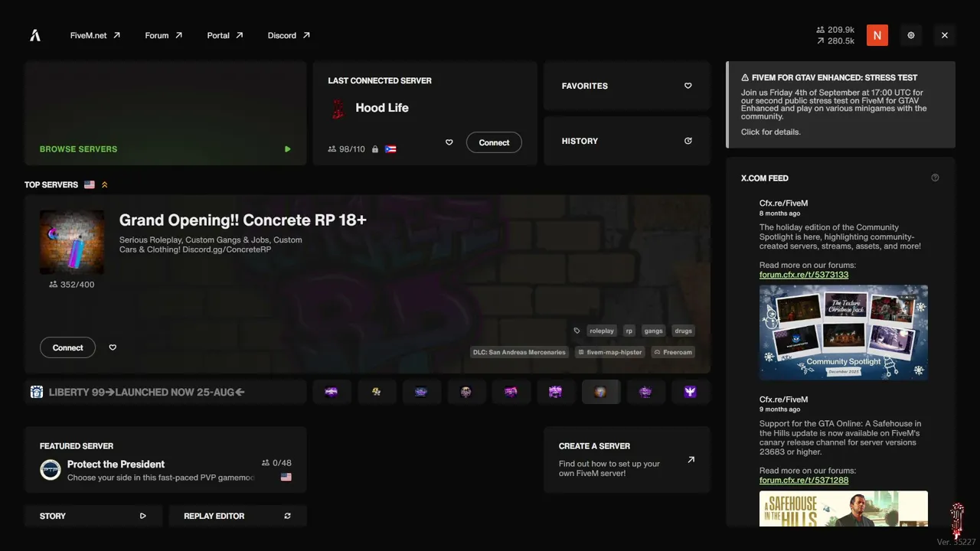Open the Replay Editor
This screenshot has height=551, width=980.
click(237, 516)
